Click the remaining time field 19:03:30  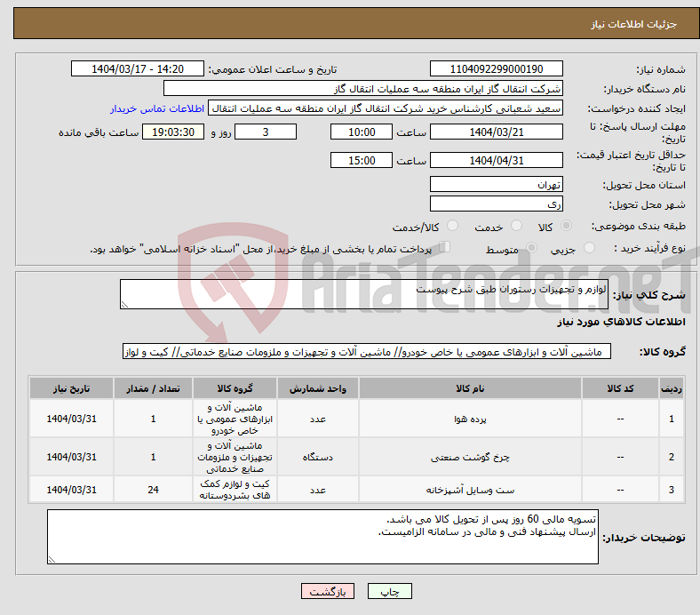[173, 132]
